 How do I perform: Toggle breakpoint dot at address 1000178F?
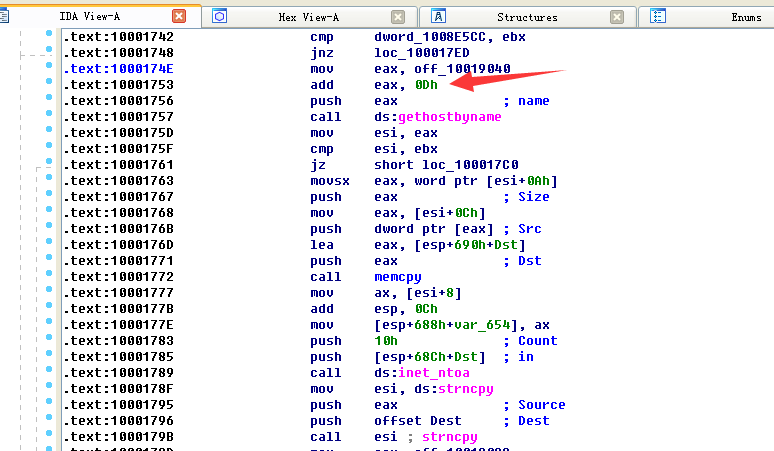49,385
